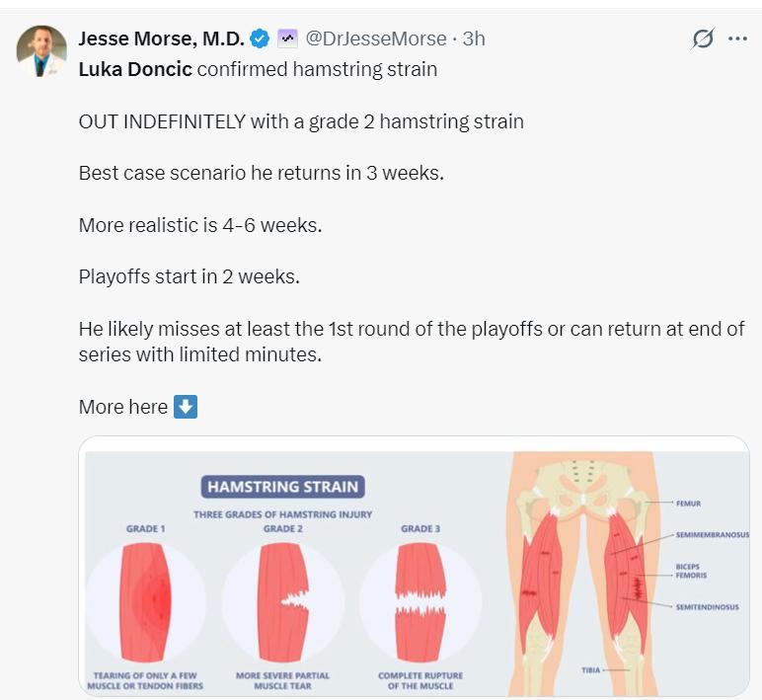The image size is (762, 700).
Task: Open the Jesse Morse, M.D. display name
Action: point(161,39)
